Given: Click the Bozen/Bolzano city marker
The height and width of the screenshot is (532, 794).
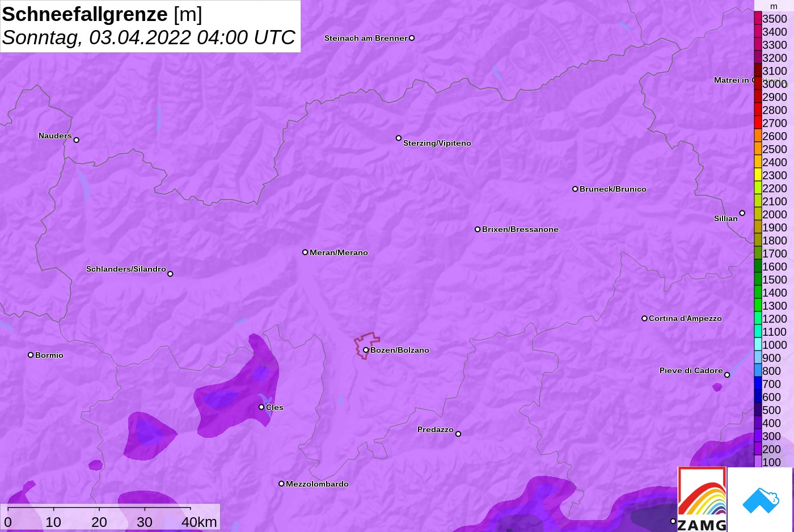Looking at the screenshot, I should coord(366,350).
